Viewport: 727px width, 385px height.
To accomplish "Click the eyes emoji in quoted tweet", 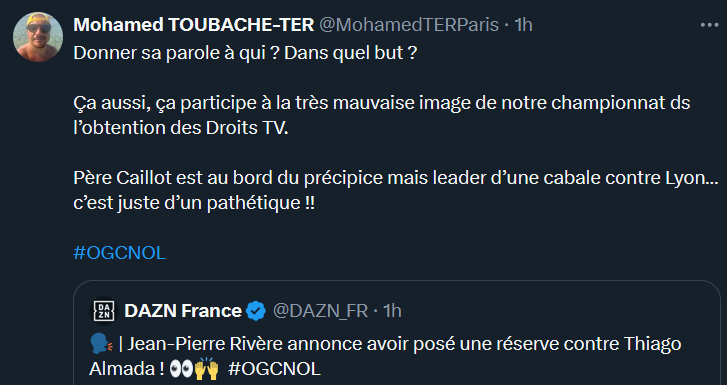I will coord(181,370).
